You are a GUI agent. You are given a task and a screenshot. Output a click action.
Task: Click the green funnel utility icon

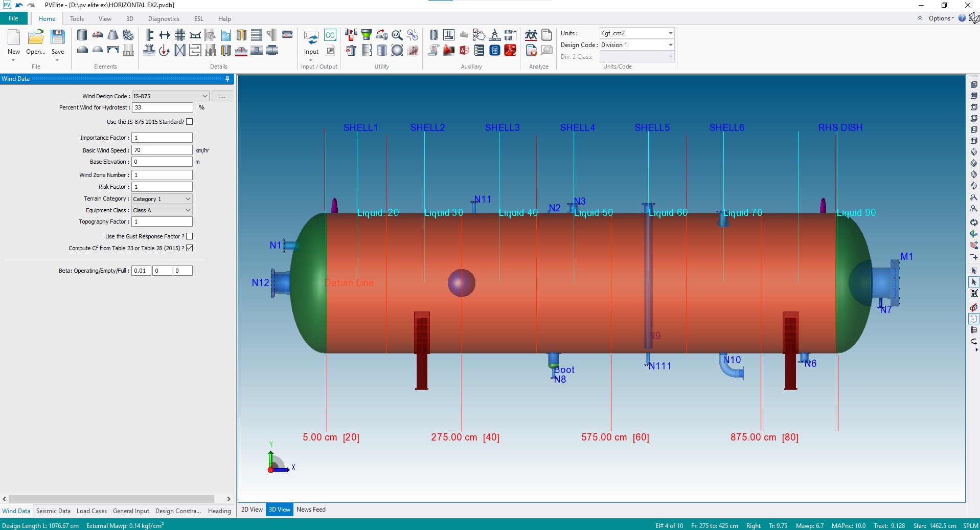(x=367, y=35)
